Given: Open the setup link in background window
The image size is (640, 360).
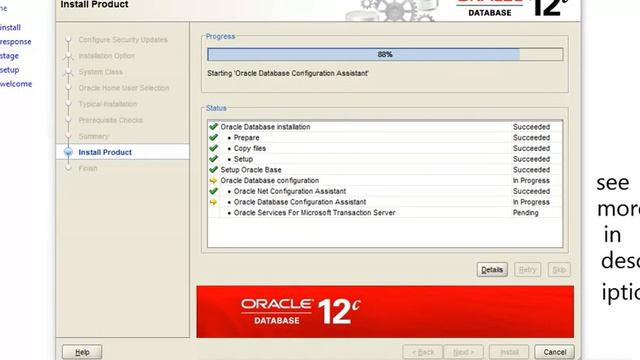Looking at the screenshot, I should (x=9, y=70).
